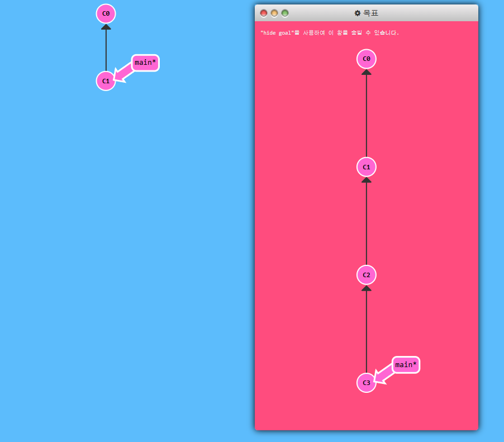Minimize goal window with yellow button
The image size is (504, 442).
click(x=274, y=13)
